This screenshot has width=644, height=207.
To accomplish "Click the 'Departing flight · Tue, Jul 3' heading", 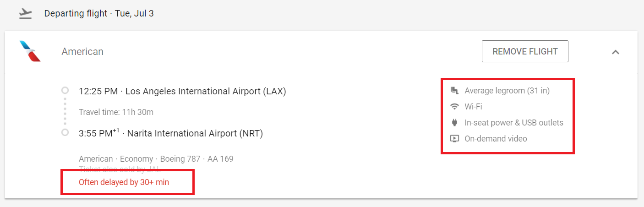I will pos(99,13).
